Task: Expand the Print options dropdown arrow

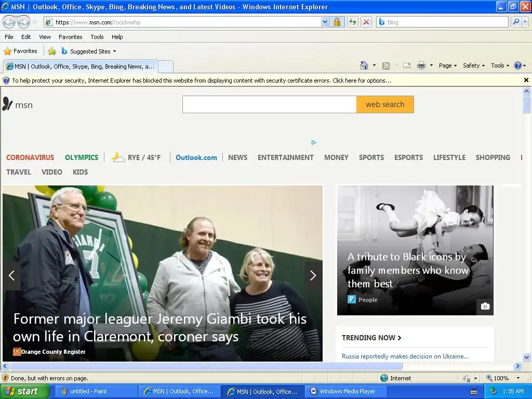Action: tap(431, 65)
